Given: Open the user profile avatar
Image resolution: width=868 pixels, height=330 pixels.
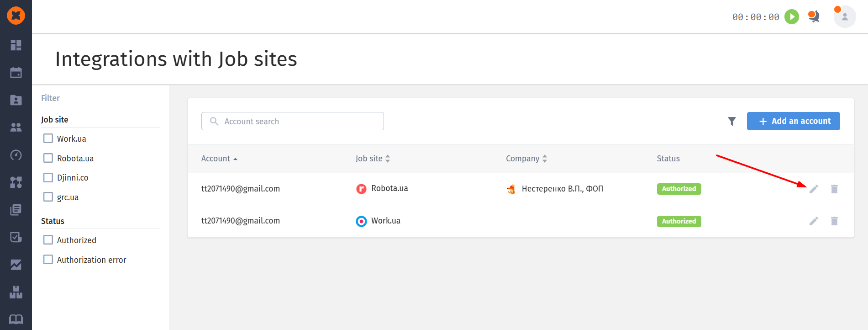Looking at the screenshot, I should pyautogui.click(x=844, y=17).
